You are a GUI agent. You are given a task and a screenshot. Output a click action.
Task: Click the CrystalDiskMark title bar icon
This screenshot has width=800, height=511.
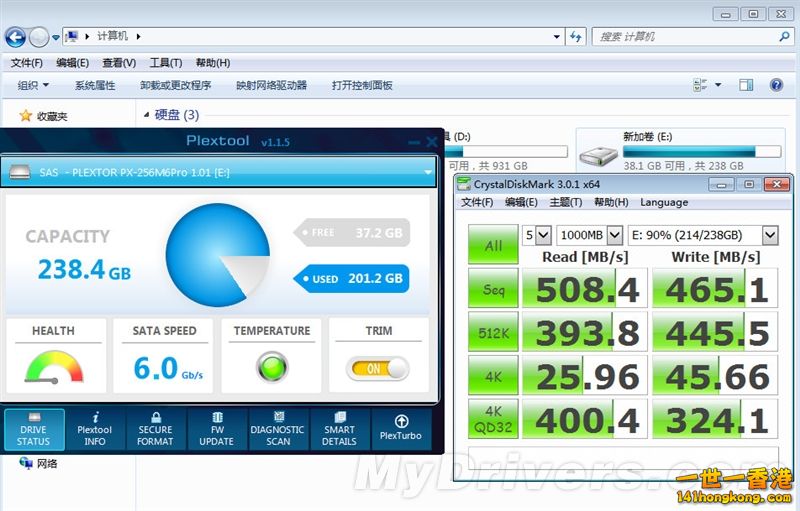(x=464, y=184)
